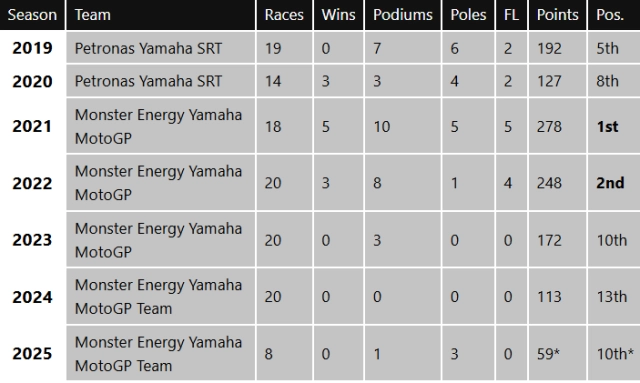Click the Poles column header
Screen dimensions: 640x383
468,15
